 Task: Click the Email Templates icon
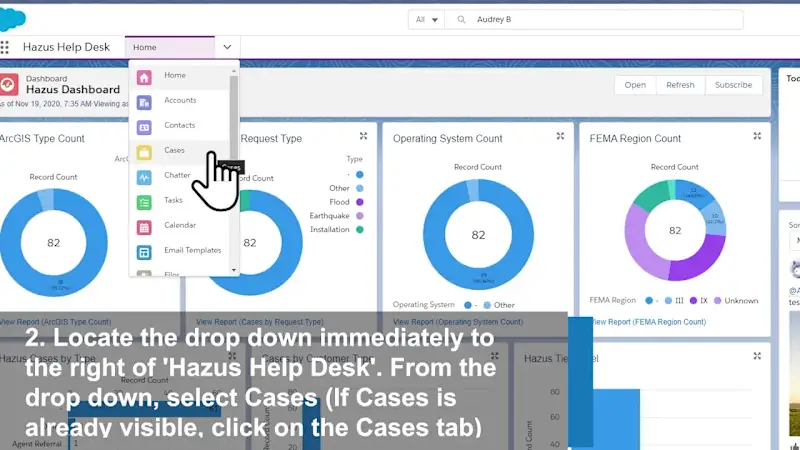tap(144, 253)
